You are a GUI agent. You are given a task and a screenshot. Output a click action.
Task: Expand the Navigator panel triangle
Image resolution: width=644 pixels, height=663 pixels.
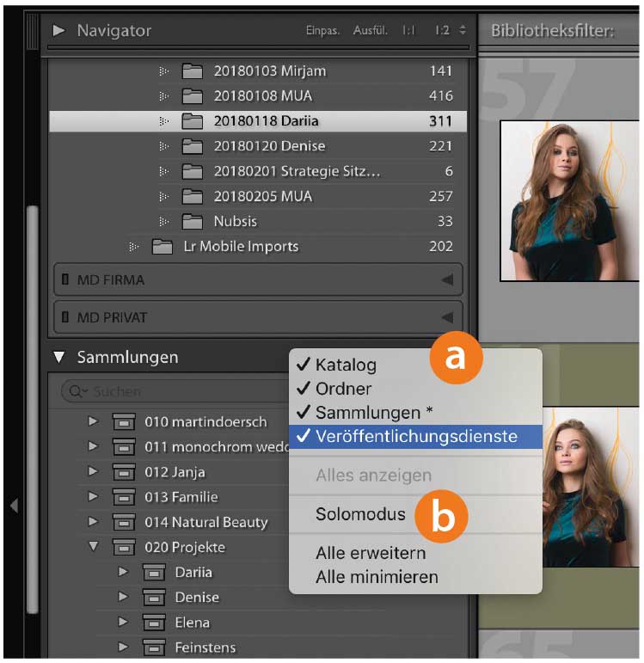(x=58, y=30)
